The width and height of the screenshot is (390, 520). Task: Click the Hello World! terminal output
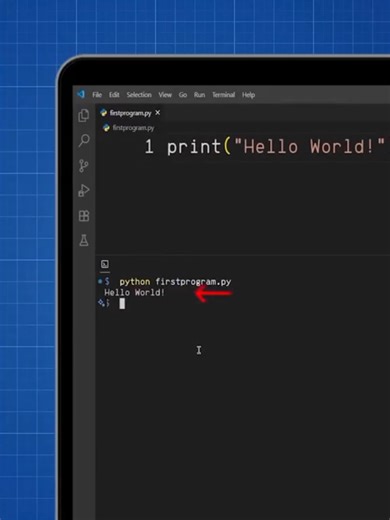pyautogui.click(x=134, y=293)
